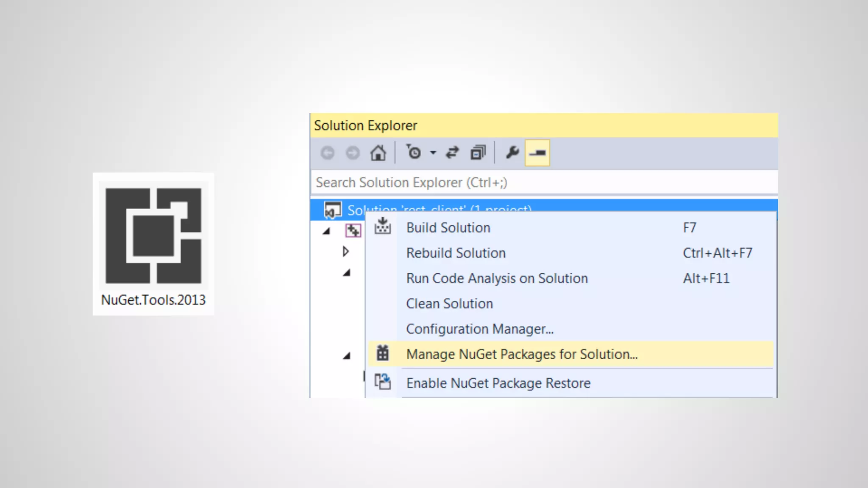
Task: Select Run Code Analysis on Solution
Action: tap(497, 279)
